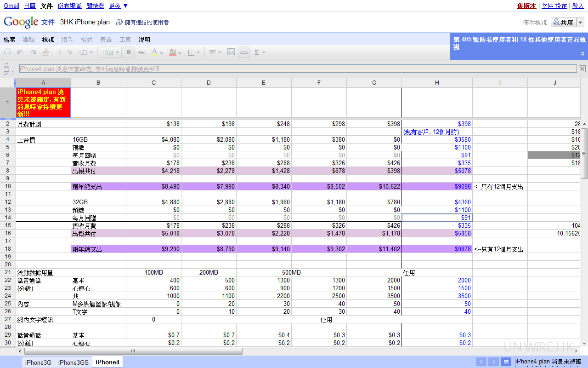Viewport: 588px width, 368px height.
Task: Click vertical scrollbar down arrow
Action: 584,344
